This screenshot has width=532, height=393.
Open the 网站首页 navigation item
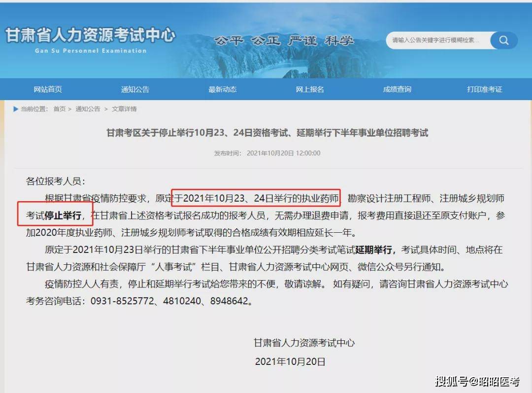click(47, 89)
